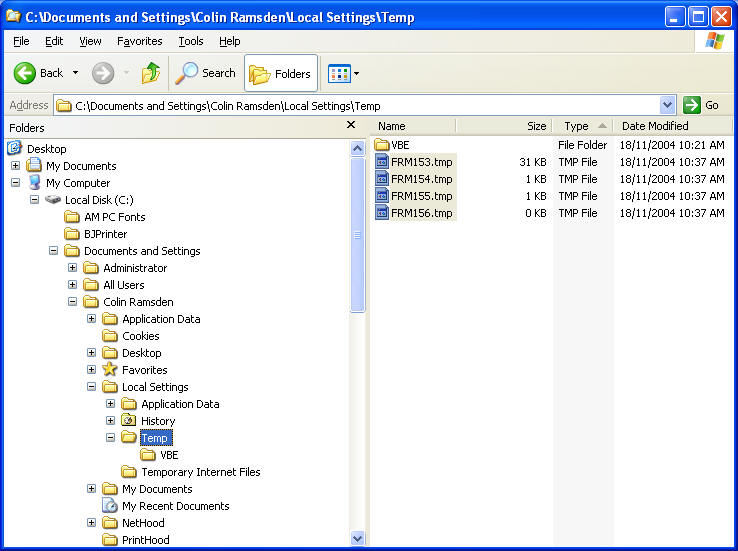Collapse the Temp folder node

point(110,438)
